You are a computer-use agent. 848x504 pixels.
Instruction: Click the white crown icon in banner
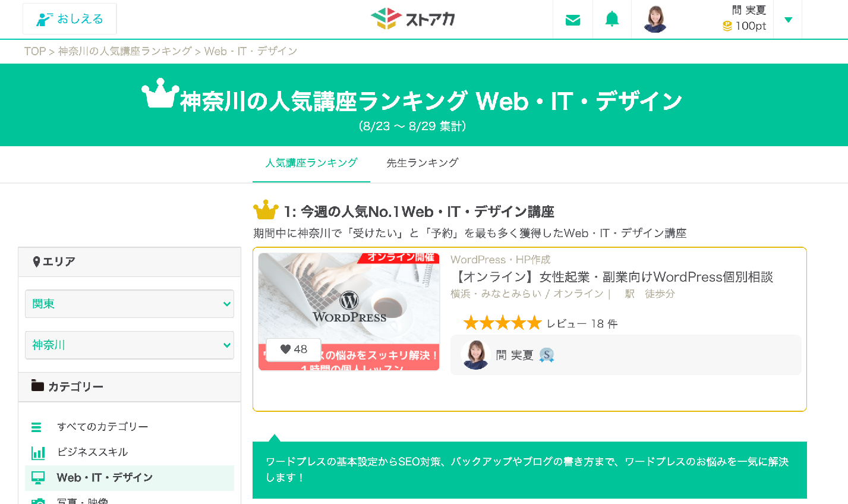pyautogui.click(x=160, y=94)
